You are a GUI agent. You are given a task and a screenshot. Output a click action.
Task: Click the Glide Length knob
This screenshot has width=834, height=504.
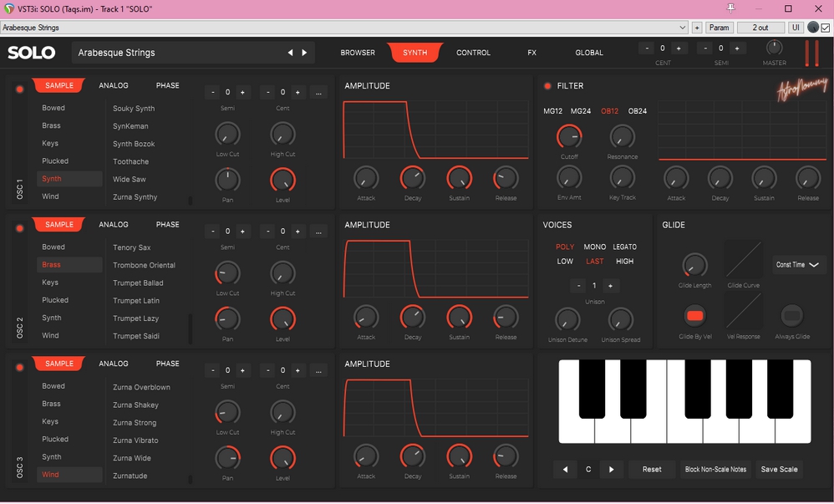[x=694, y=265]
